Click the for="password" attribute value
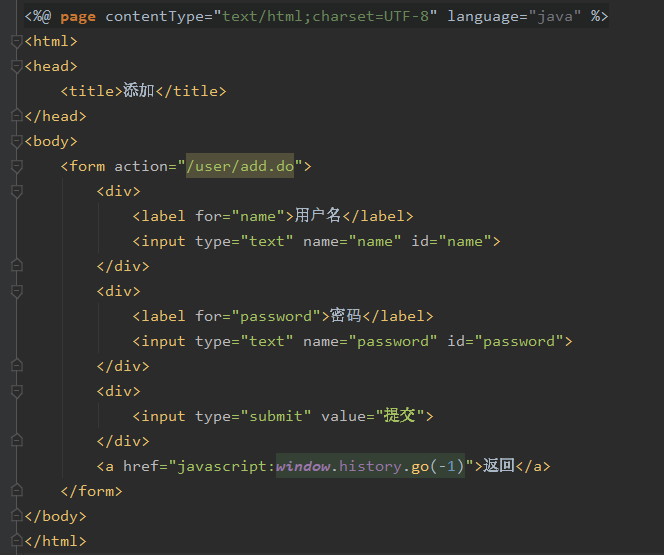 pos(276,316)
